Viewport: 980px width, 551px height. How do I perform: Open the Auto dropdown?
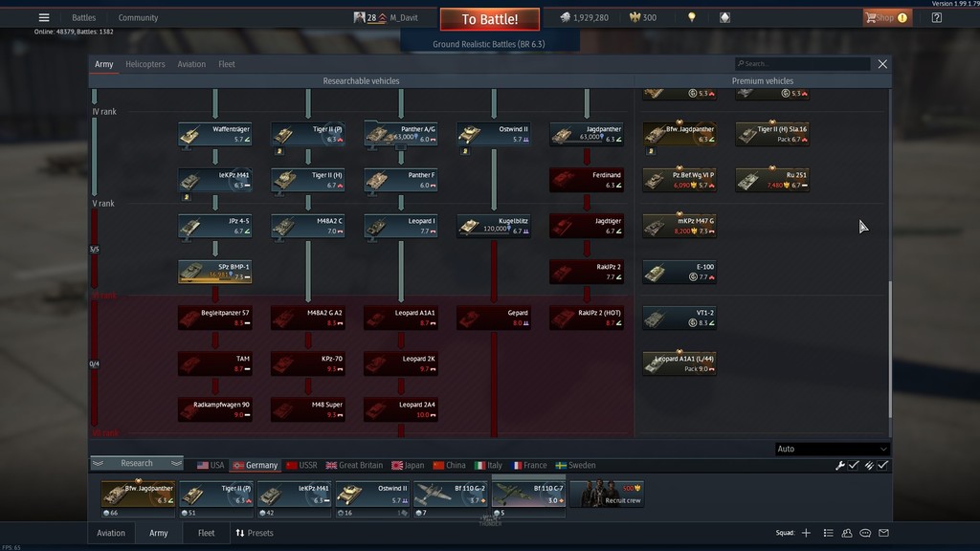point(832,449)
